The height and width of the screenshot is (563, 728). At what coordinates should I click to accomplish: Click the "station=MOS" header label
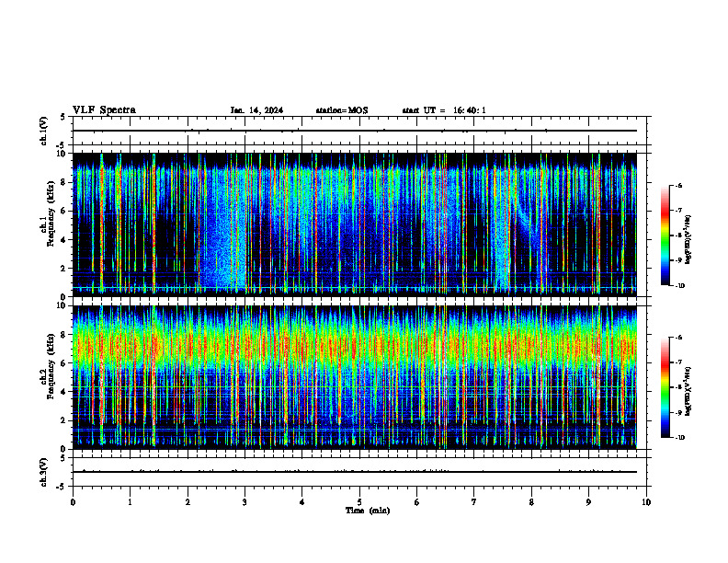click(x=342, y=110)
